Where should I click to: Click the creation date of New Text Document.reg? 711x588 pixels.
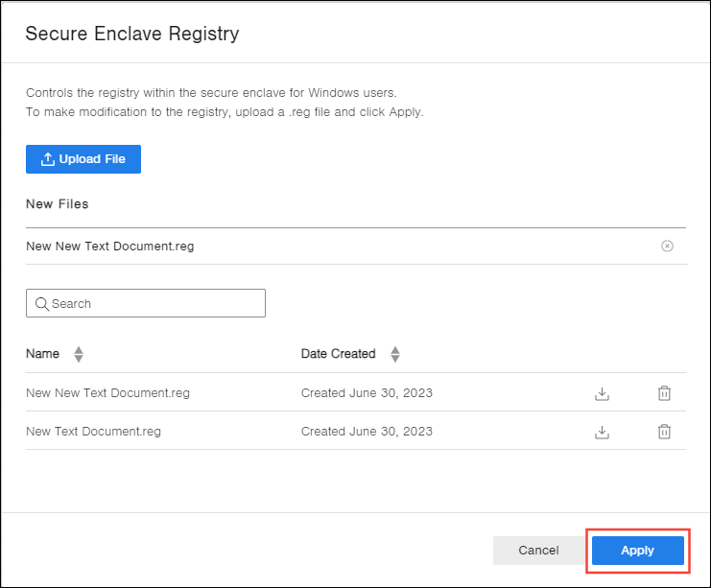[x=367, y=432]
